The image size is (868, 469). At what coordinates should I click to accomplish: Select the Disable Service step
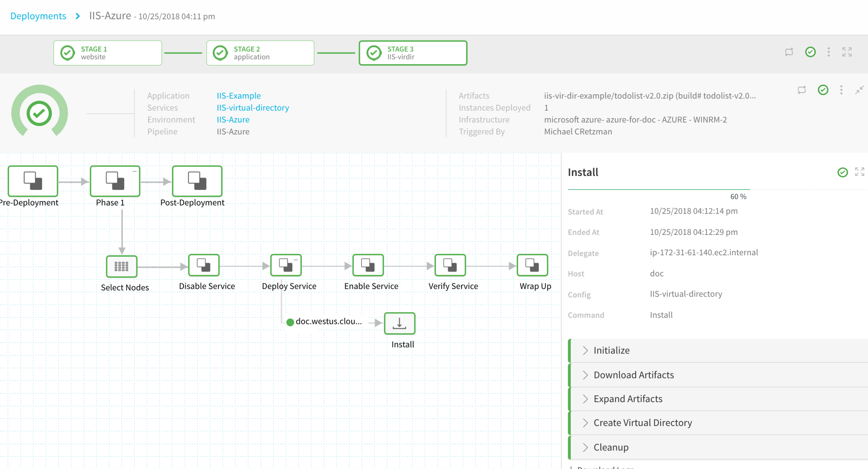coord(204,265)
